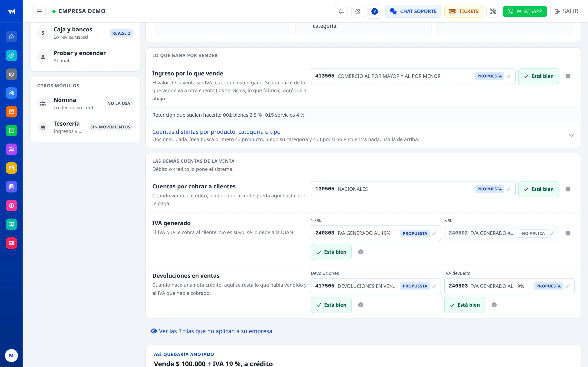Viewport: 588px width, 367px height.
Task: Click the pencil edit icon for account 413505
Action: 509,76
